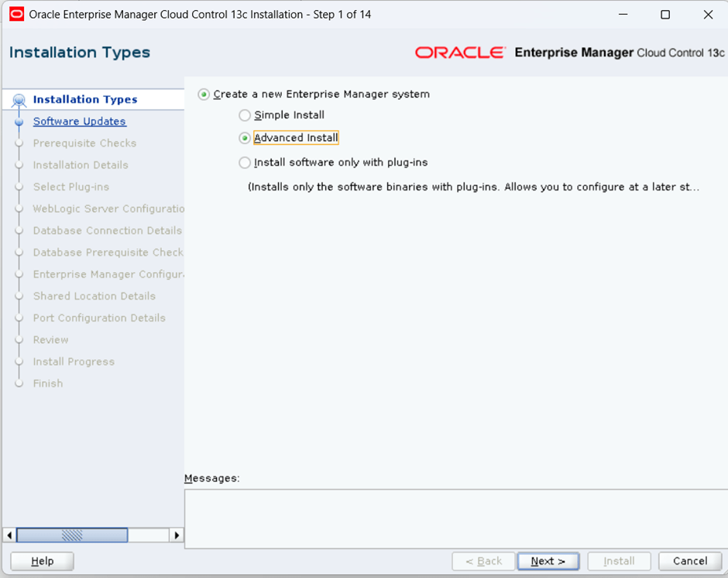
Task: Select Create a new Enterprise Manager system
Action: pyautogui.click(x=204, y=95)
